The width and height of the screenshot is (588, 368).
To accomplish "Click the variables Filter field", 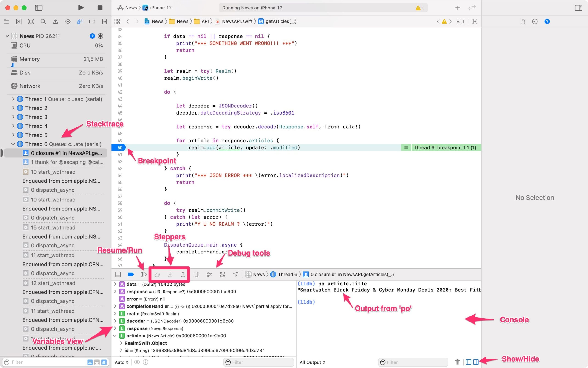I will click(258, 362).
